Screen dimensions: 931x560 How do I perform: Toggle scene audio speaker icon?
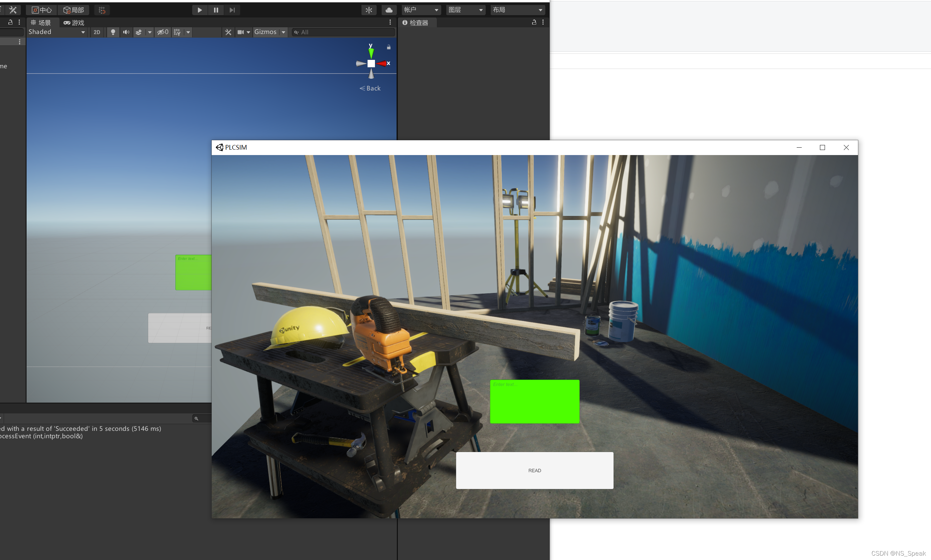coord(126,32)
